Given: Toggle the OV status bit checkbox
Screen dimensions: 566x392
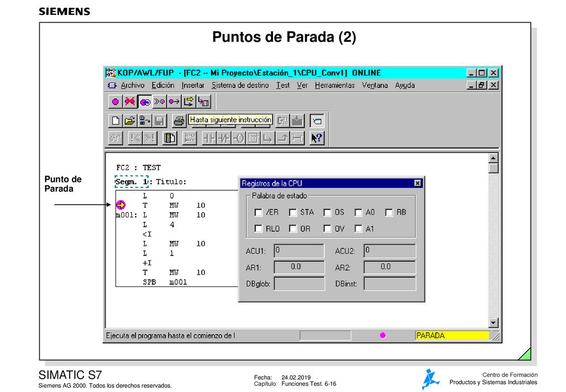Looking at the screenshot, I should pos(327,228).
